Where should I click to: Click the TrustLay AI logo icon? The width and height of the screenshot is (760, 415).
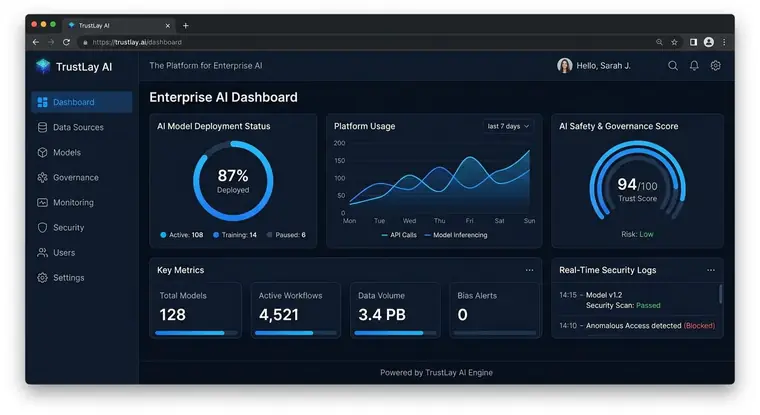(43, 66)
